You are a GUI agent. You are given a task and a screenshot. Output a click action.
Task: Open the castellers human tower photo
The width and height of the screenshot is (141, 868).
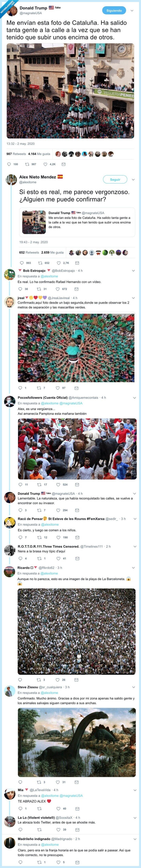coord(70,91)
